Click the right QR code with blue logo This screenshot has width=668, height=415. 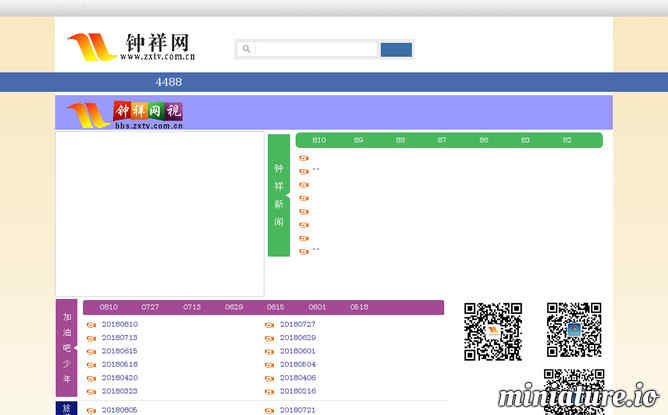574,329
